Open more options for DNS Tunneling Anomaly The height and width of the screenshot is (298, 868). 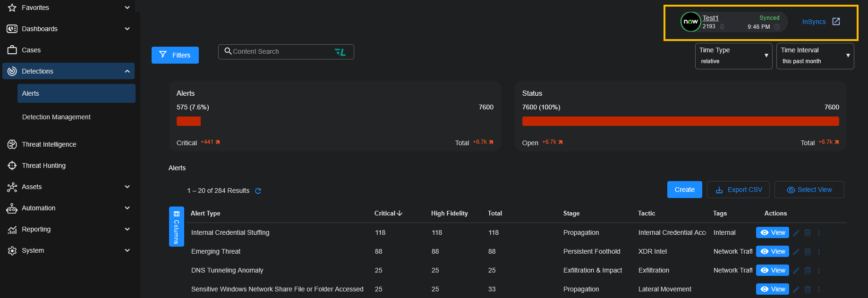[x=819, y=271]
